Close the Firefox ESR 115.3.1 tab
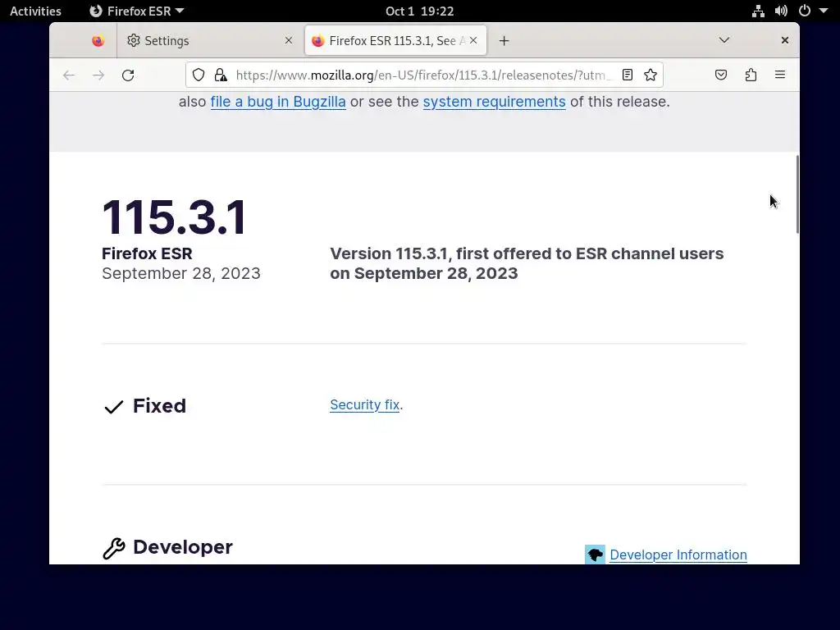Screen dimensions: 840x630 click(x=473, y=40)
